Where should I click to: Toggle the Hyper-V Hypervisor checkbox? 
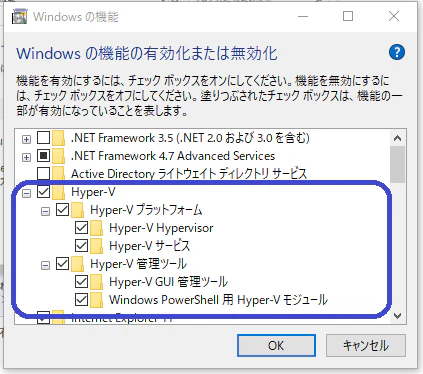81,228
